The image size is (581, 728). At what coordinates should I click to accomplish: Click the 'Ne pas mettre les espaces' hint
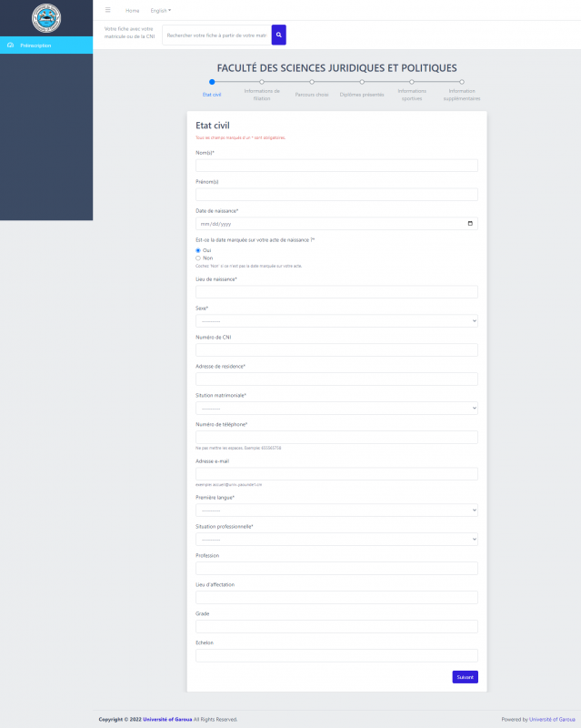tap(238, 448)
